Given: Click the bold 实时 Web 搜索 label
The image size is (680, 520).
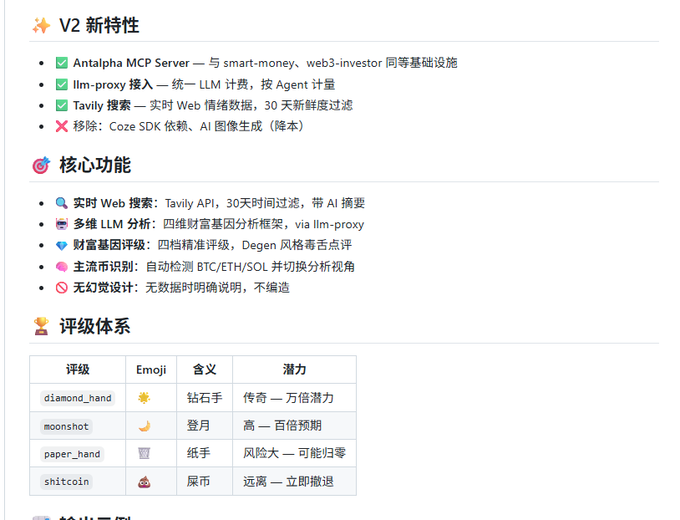Looking at the screenshot, I should click(113, 203).
